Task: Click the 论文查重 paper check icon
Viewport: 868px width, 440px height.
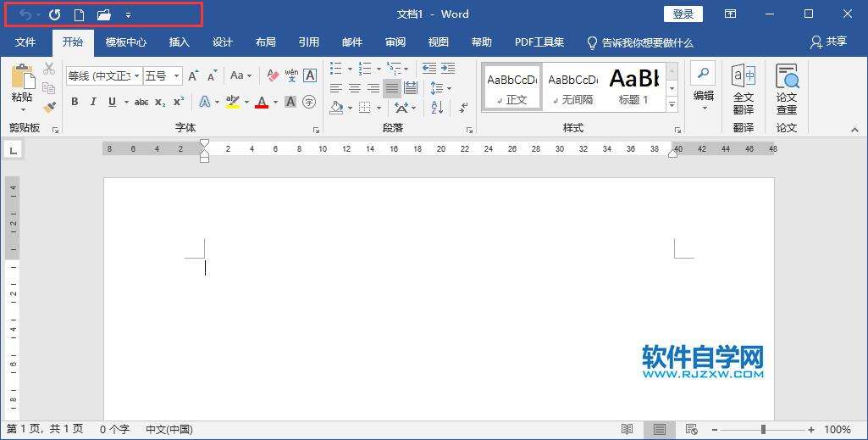Action: pos(787,89)
